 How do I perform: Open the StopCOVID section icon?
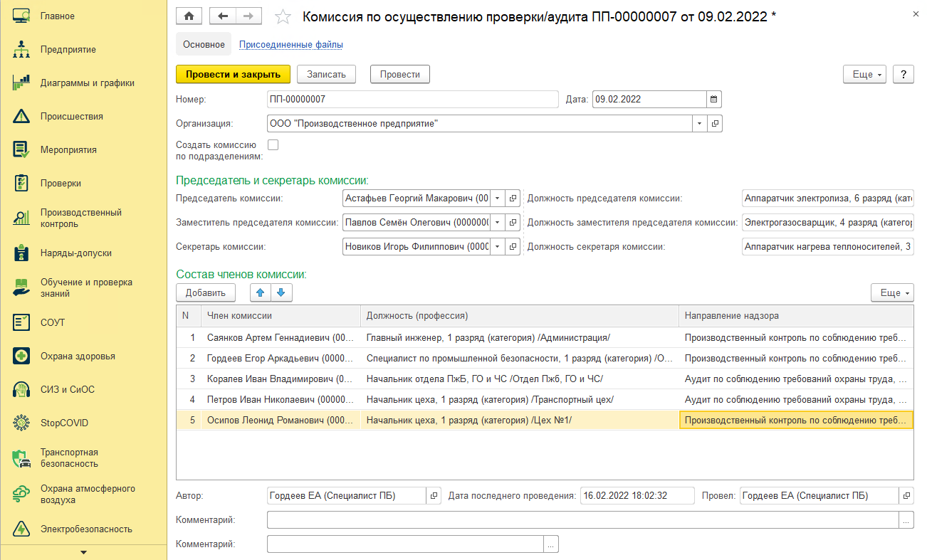click(x=21, y=423)
